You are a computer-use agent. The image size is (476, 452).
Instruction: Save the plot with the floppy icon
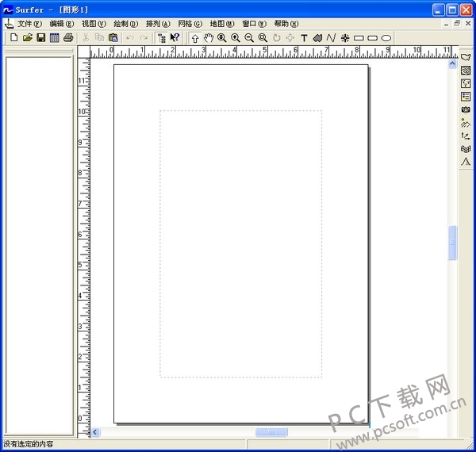pos(41,38)
